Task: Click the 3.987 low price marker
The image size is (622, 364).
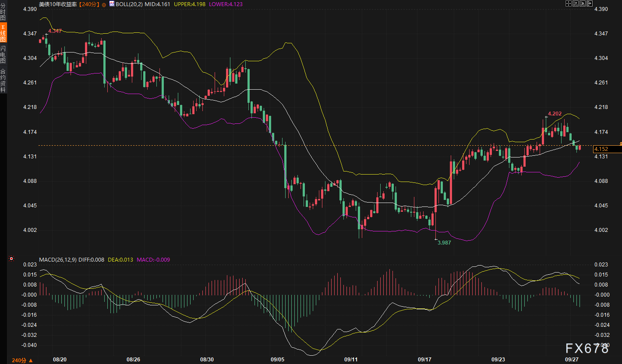Action: pyautogui.click(x=444, y=242)
